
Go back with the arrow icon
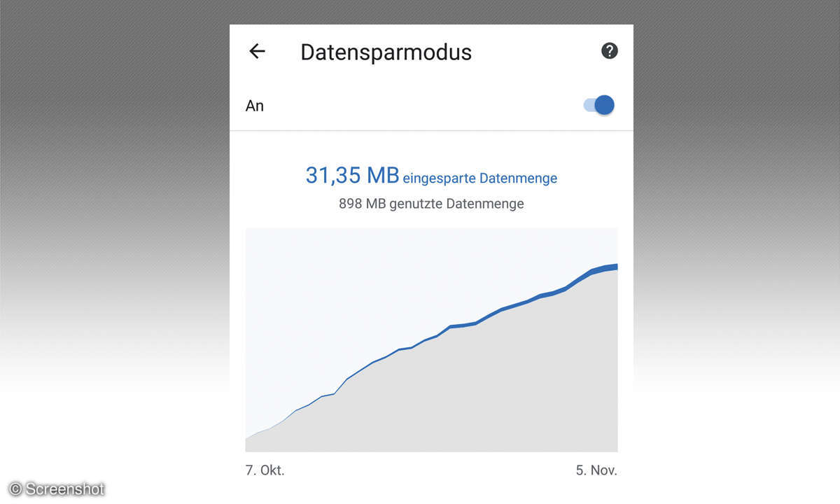click(257, 51)
